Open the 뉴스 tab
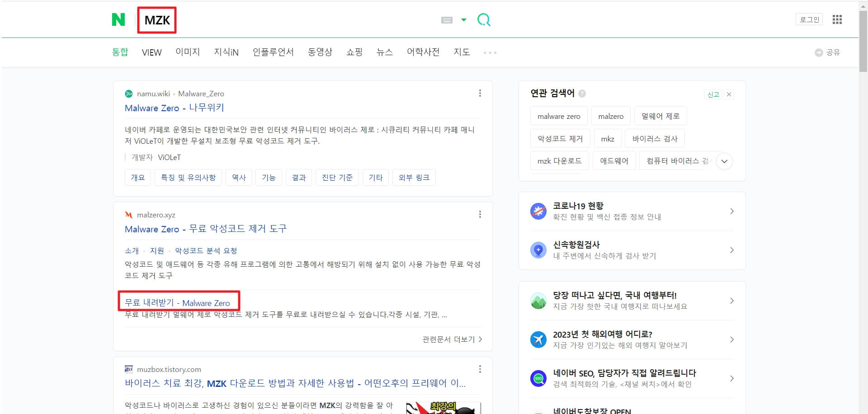The image size is (868, 414). (x=385, y=52)
